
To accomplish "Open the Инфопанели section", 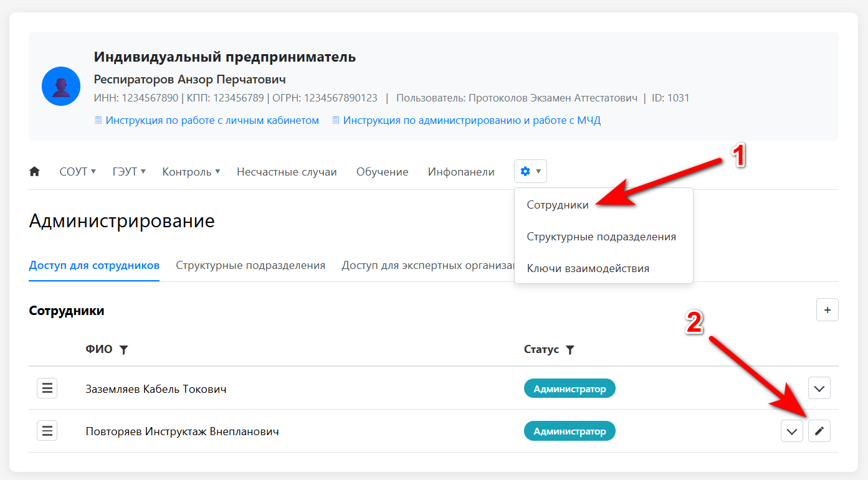I will click(x=461, y=172).
